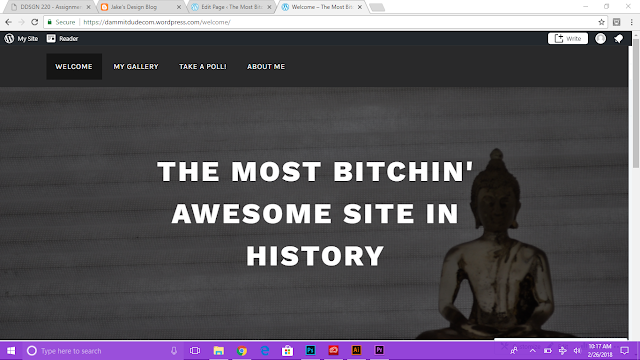Open the My Gallery menu item
The image size is (640, 360).
click(136, 67)
